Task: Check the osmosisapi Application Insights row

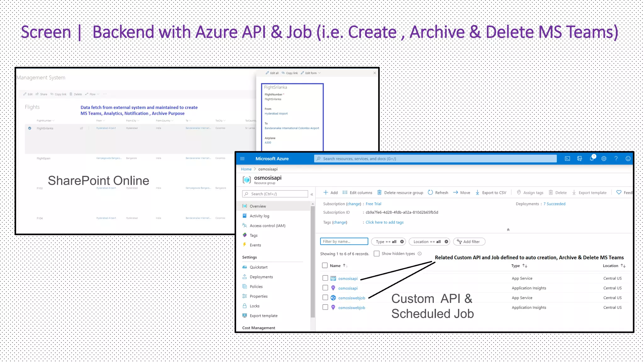Action: 325,288
